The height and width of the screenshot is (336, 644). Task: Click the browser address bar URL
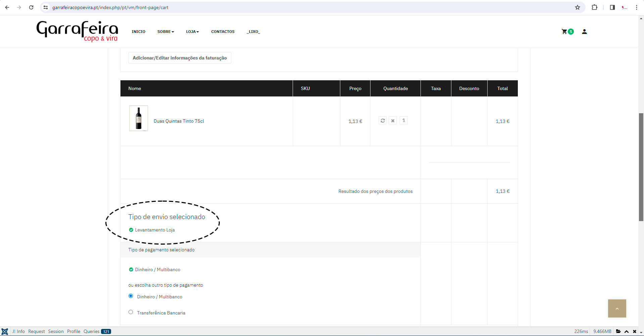coord(110,7)
